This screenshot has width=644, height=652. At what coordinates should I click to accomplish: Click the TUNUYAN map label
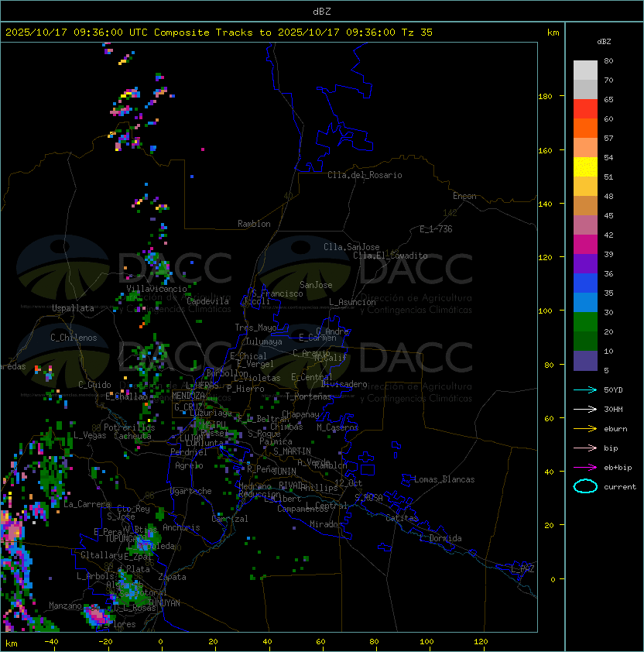coord(164,603)
